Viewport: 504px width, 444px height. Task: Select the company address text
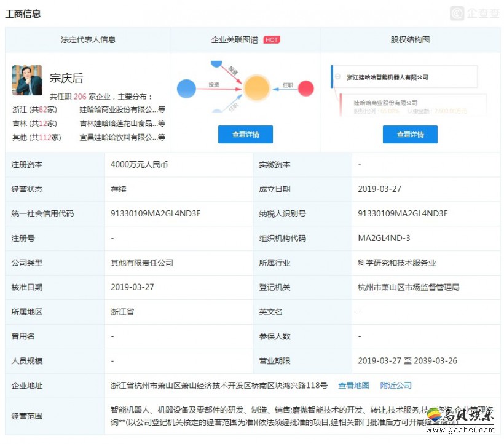219,385
